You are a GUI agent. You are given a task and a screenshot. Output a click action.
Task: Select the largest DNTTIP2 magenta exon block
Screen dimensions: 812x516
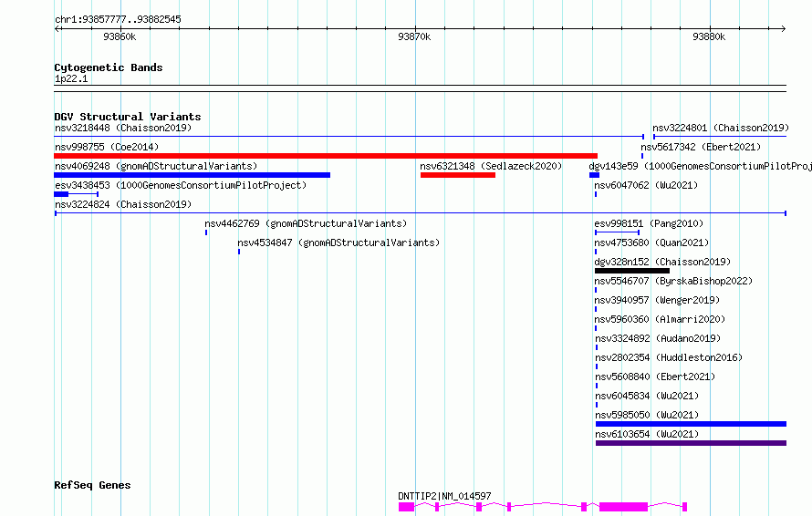[x=623, y=507]
